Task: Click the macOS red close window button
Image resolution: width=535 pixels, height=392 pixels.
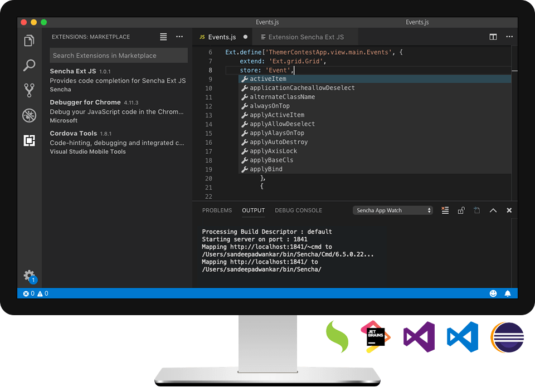Action: click(24, 22)
